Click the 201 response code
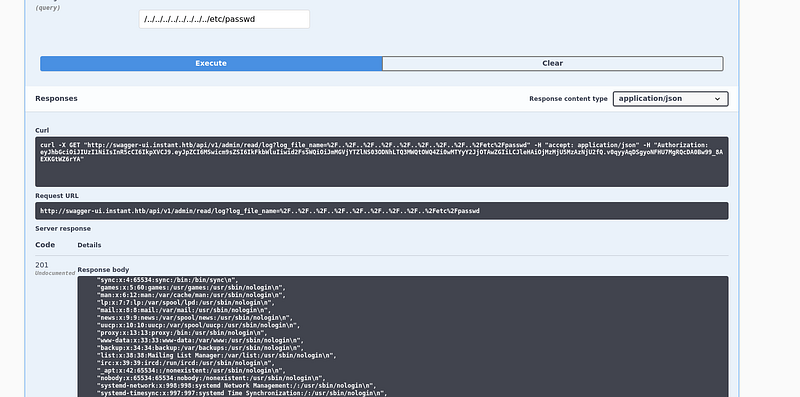800x397 pixels. pos(42,265)
